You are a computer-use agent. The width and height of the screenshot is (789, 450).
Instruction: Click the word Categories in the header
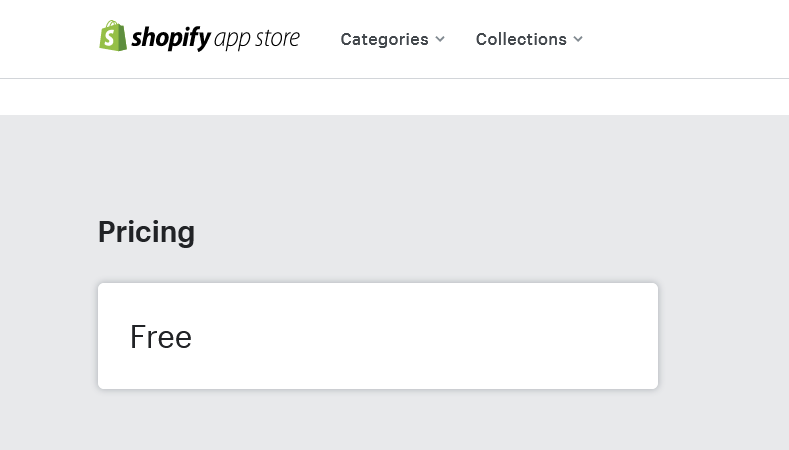(x=384, y=39)
